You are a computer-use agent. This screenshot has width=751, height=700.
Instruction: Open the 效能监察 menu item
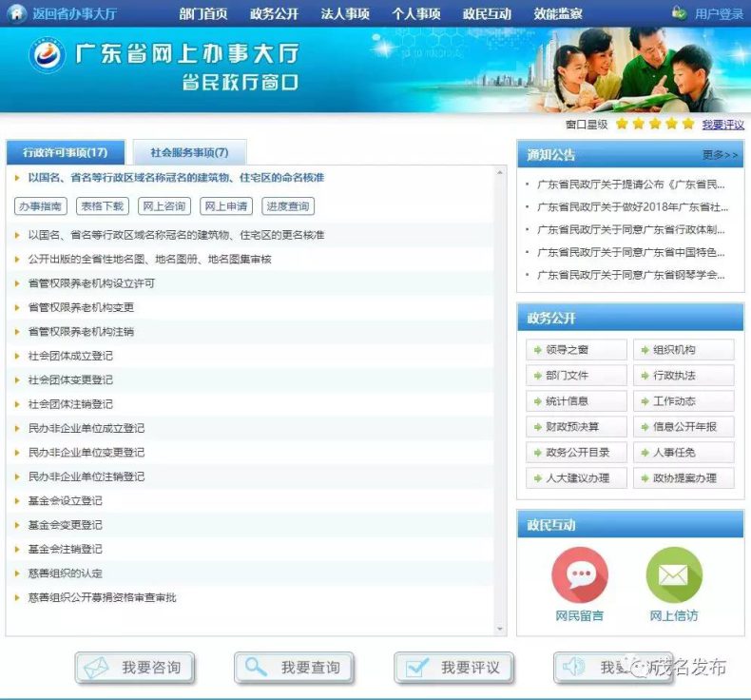pos(558,13)
